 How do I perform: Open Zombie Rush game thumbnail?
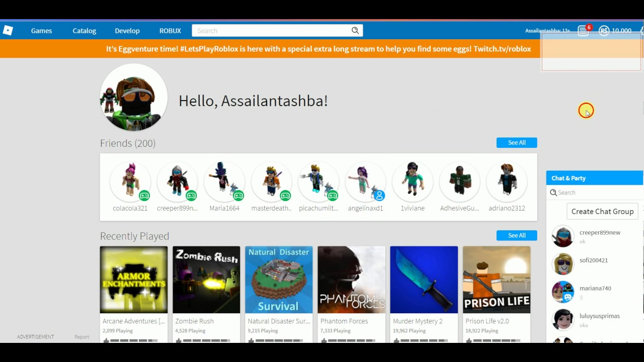(x=206, y=280)
